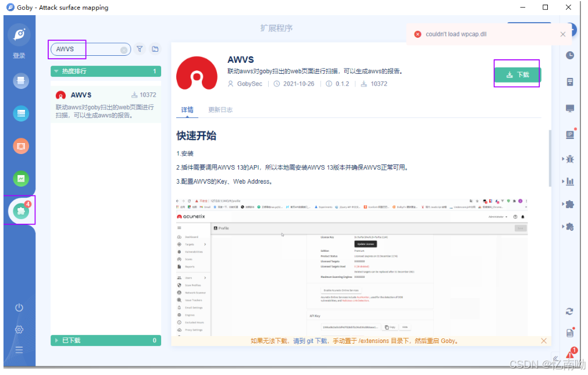Switch to the 详情 tab

tap(187, 110)
